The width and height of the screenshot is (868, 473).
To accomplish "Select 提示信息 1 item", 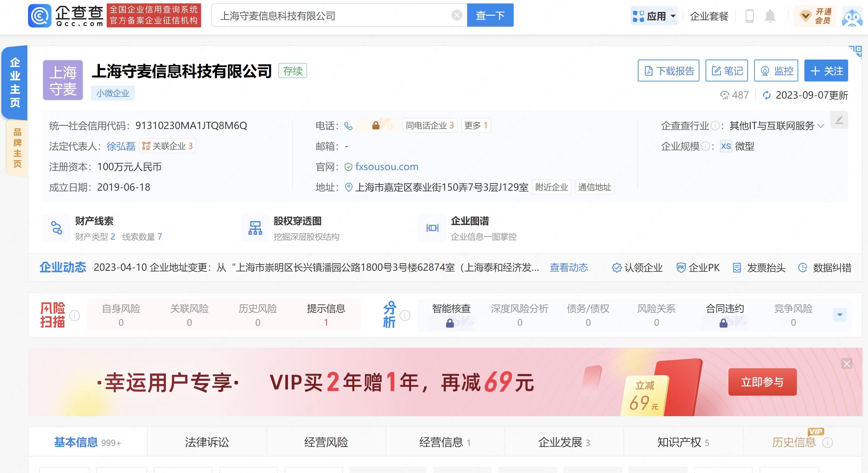I will tap(326, 315).
